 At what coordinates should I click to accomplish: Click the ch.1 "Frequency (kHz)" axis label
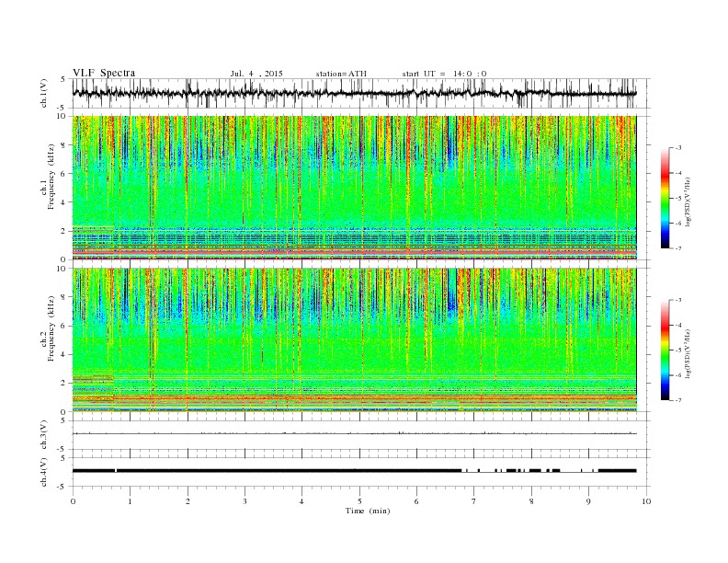pyautogui.click(x=51, y=177)
